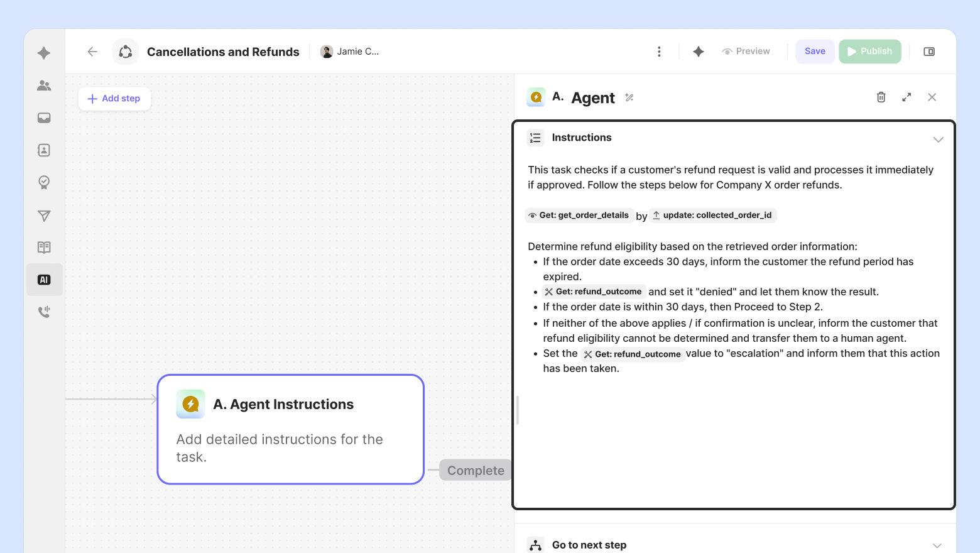
Task: Click the first instructions paragraph text
Action: 731,177
